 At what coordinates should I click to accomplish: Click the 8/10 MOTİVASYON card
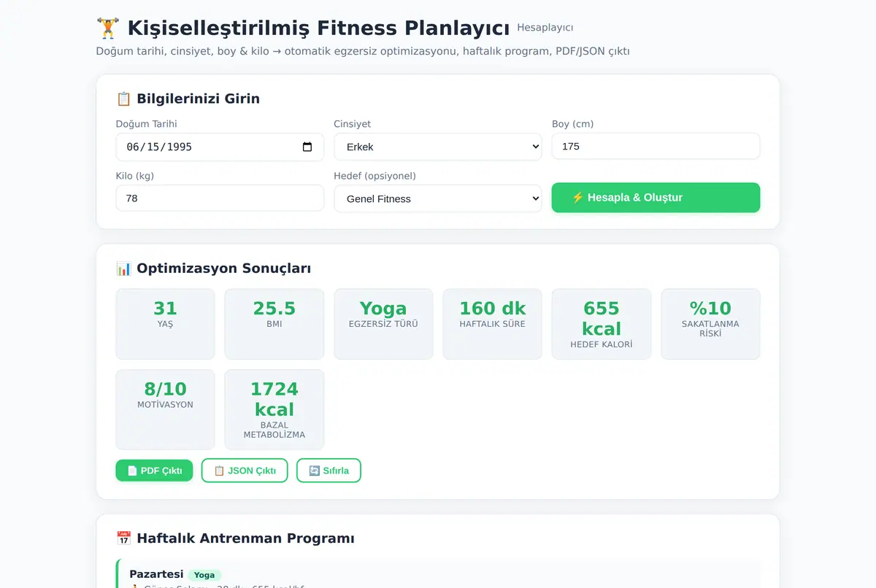tap(165, 409)
